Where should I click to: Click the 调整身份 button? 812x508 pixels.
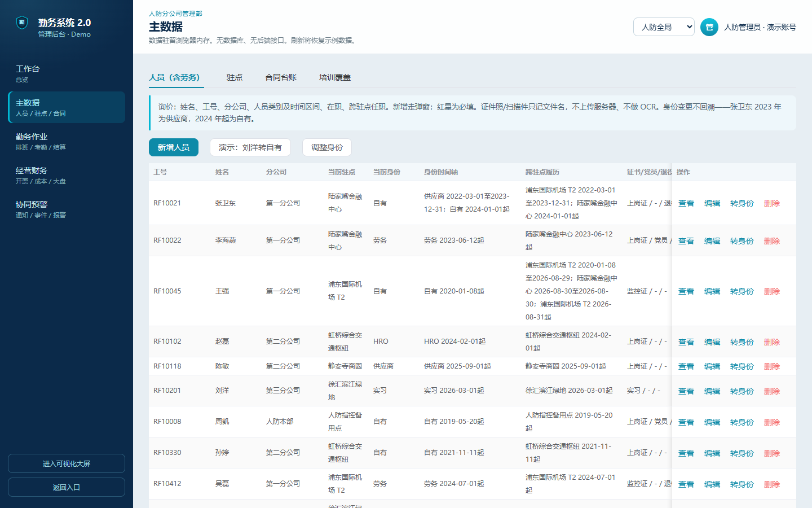pyautogui.click(x=327, y=147)
